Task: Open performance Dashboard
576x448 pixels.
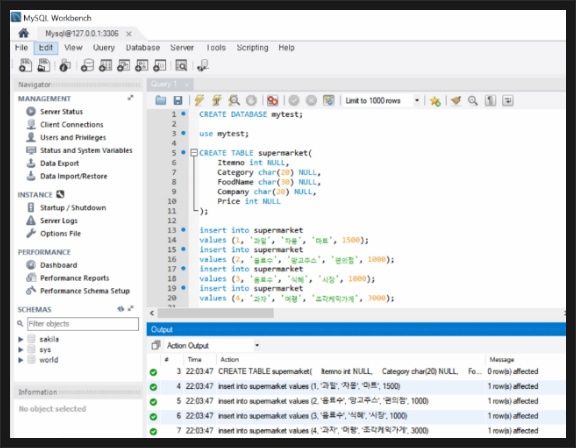Action: click(58, 265)
